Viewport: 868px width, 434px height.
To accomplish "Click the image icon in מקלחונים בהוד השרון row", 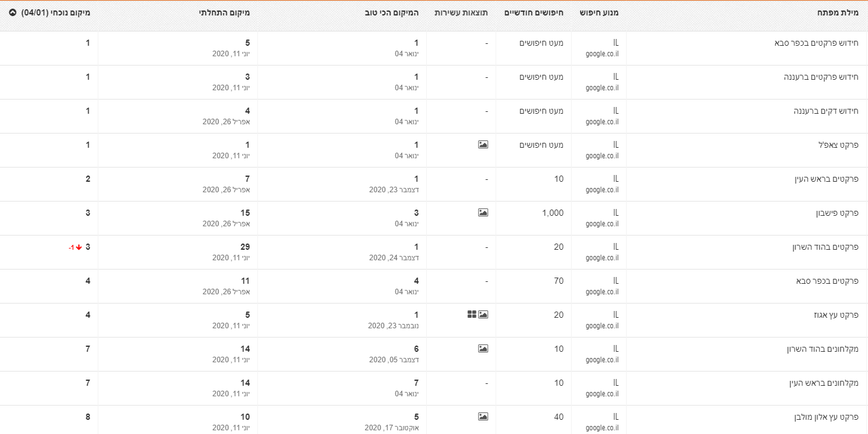I will pyautogui.click(x=483, y=349).
